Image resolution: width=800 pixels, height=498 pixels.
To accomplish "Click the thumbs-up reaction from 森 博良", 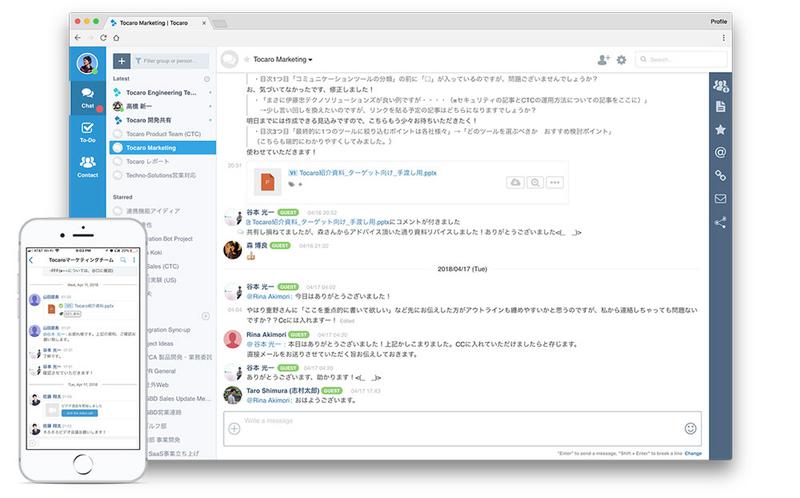I will [251, 256].
